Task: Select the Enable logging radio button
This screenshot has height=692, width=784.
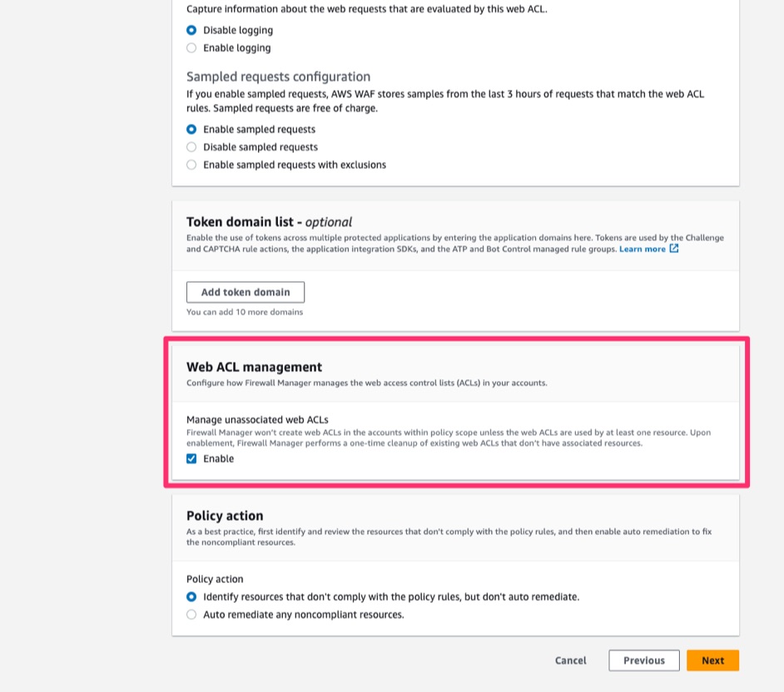Action: click(x=191, y=47)
